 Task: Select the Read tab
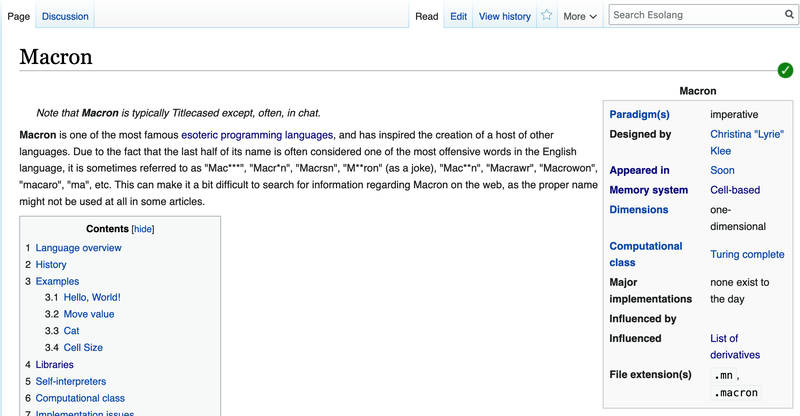tap(427, 16)
